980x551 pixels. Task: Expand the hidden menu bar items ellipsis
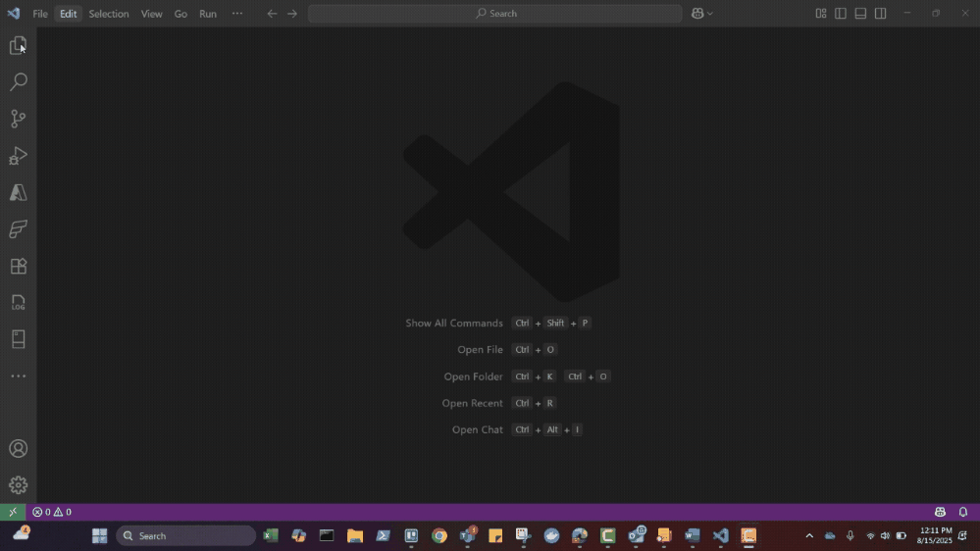[x=237, y=13]
